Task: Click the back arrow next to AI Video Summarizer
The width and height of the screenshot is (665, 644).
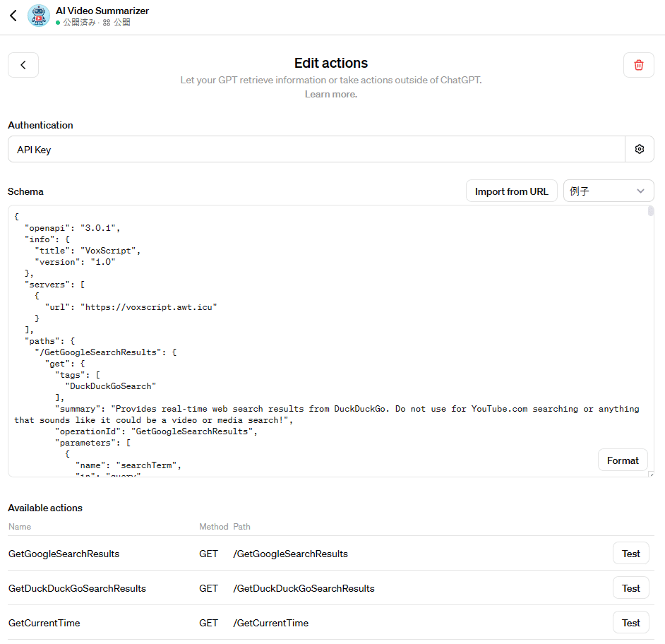Action: point(12,15)
